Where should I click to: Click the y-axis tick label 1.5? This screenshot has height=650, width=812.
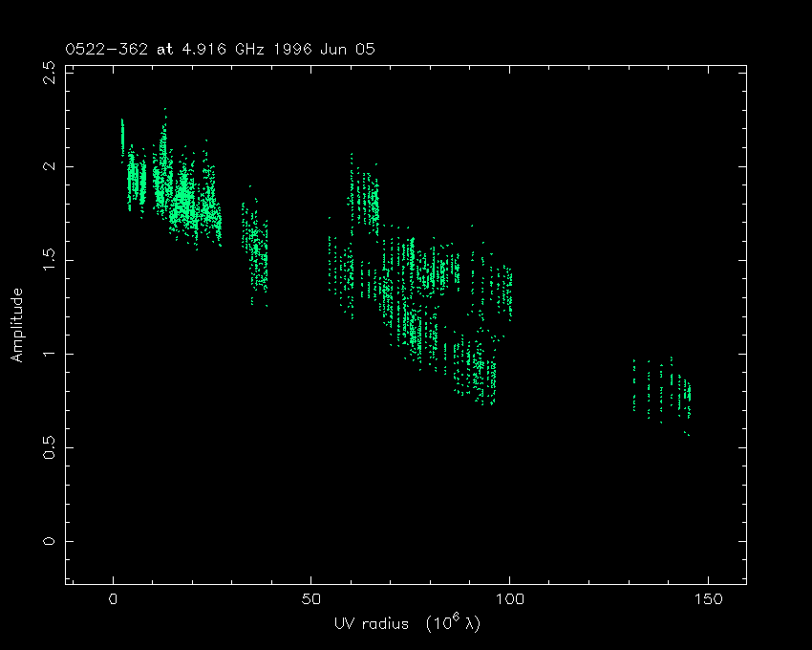pos(50,260)
